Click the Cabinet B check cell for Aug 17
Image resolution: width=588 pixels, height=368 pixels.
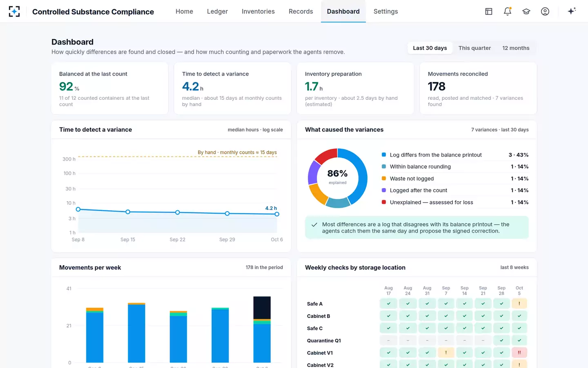coord(389,316)
